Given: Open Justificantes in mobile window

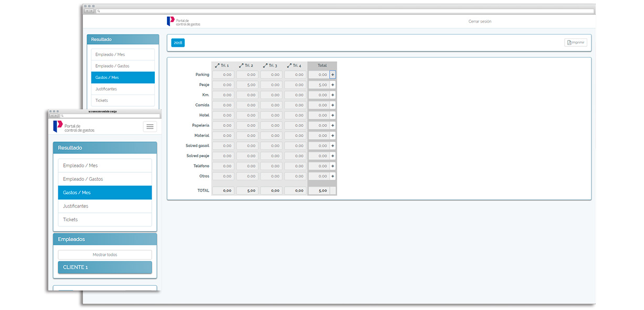Looking at the screenshot, I should [x=105, y=206].
